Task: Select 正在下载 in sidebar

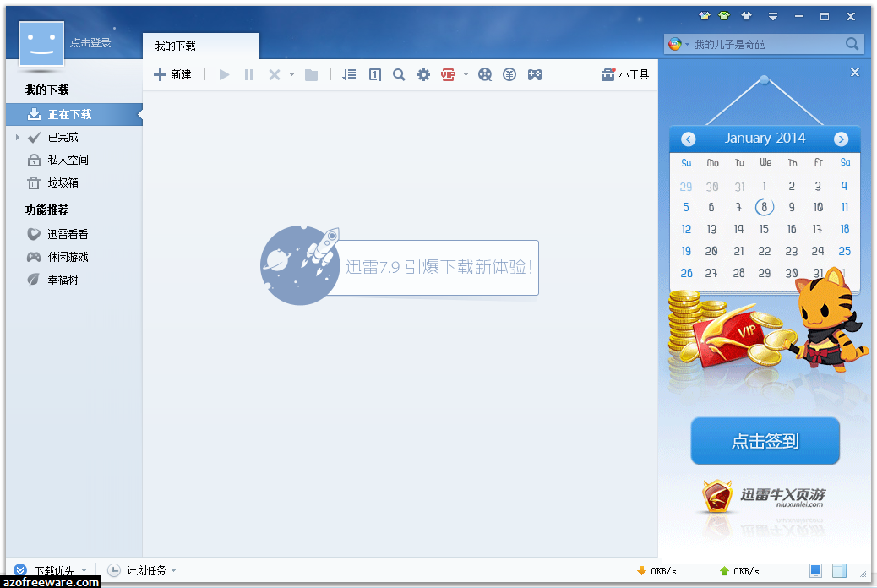Action: coord(74,114)
